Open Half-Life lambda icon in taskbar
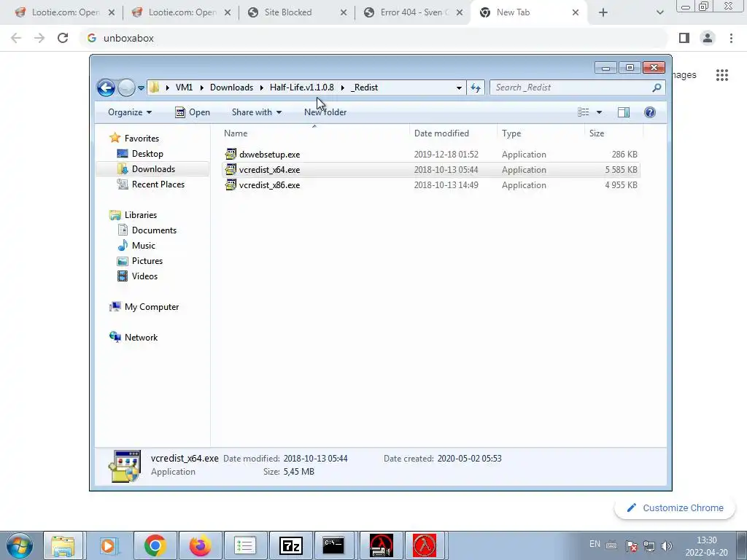This screenshot has width=747, height=560. point(425,545)
